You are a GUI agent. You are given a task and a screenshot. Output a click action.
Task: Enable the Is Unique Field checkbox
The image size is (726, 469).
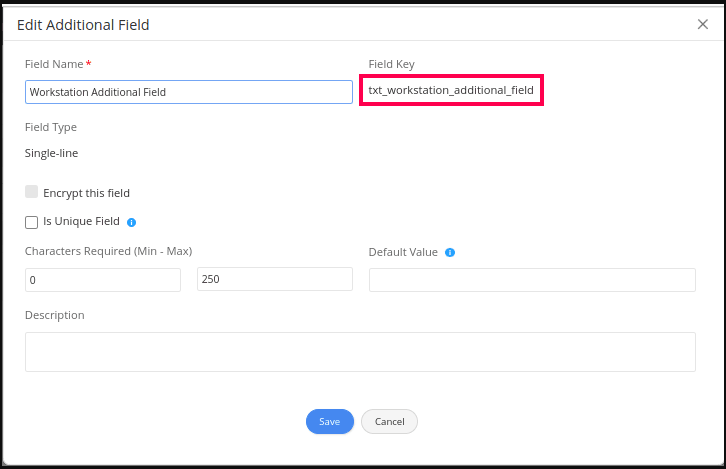(31, 222)
